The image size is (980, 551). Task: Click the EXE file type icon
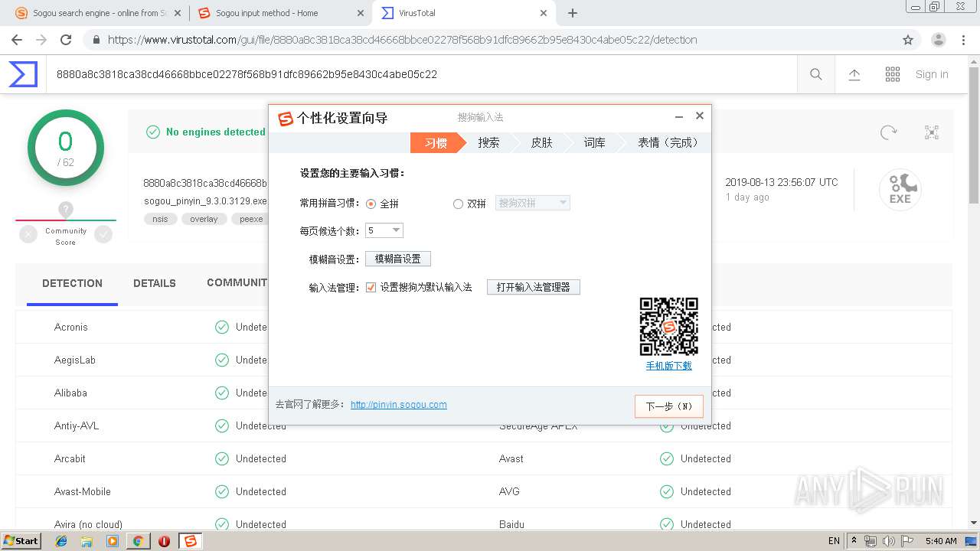[x=900, y=190]
